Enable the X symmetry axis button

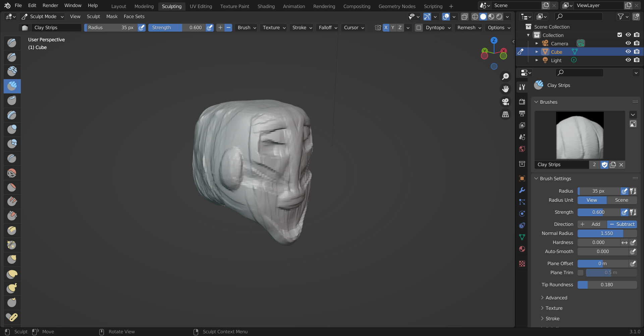(386, 28)
